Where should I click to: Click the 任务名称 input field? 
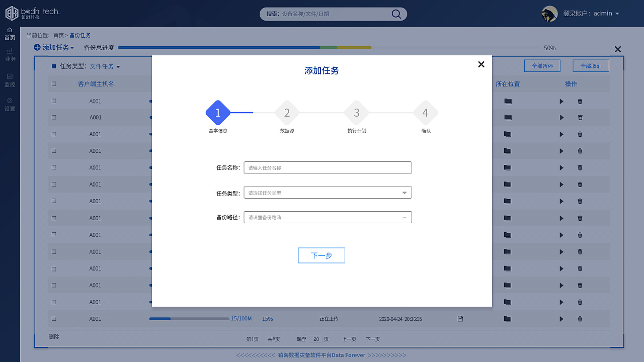[328, 167]
